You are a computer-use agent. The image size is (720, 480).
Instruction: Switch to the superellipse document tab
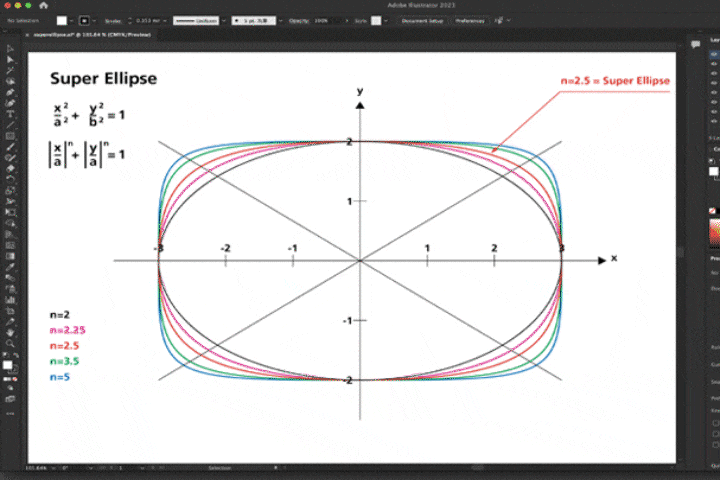[92, 35]
